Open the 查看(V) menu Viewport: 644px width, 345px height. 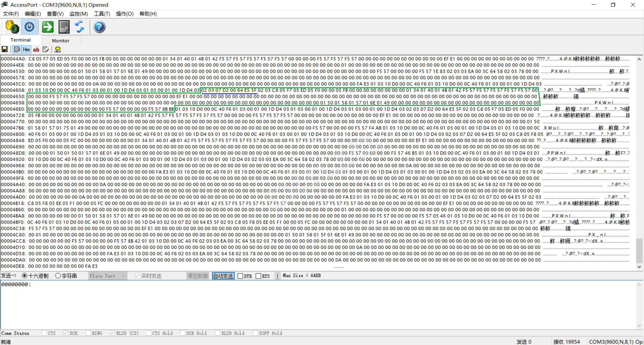[x=55, y=14]
